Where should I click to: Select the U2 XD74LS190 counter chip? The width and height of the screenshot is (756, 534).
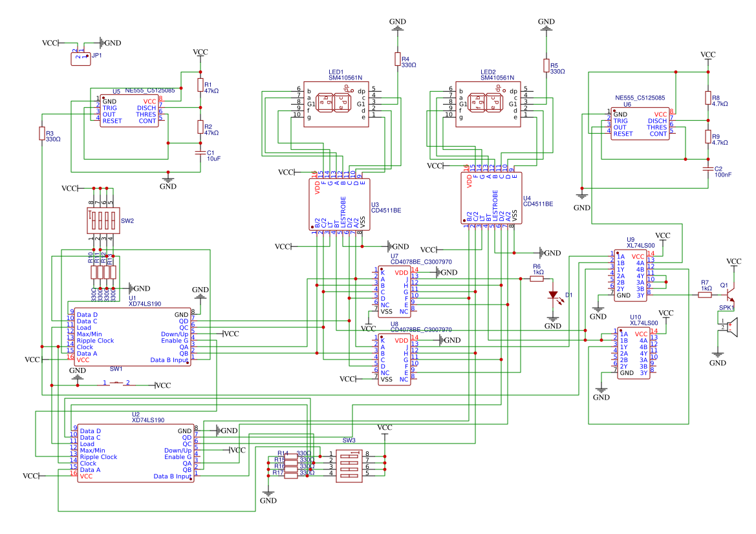(135, 453)
